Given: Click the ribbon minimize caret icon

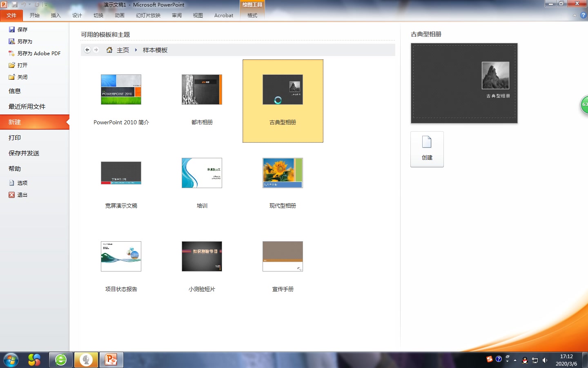Looking at the screenshot, I should click(x=575, y=16).
